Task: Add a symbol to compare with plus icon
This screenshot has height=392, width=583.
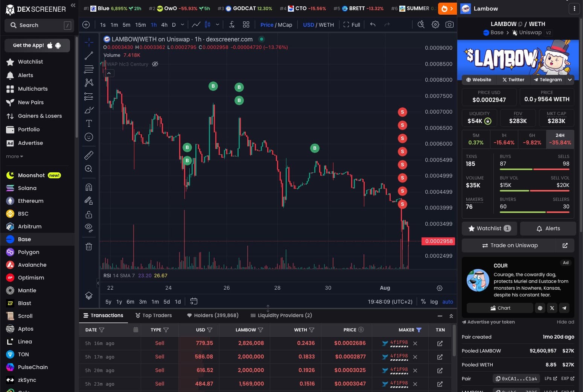Action: pos(86,25)
